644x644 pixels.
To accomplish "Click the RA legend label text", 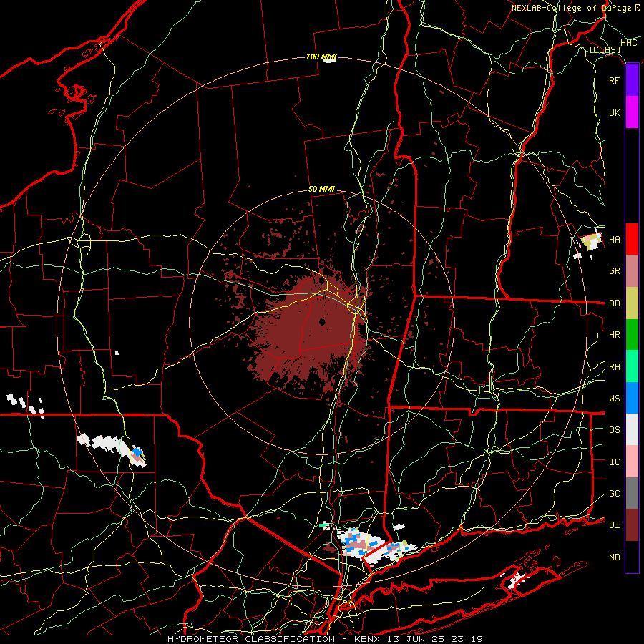I will (x=615, y=367).
